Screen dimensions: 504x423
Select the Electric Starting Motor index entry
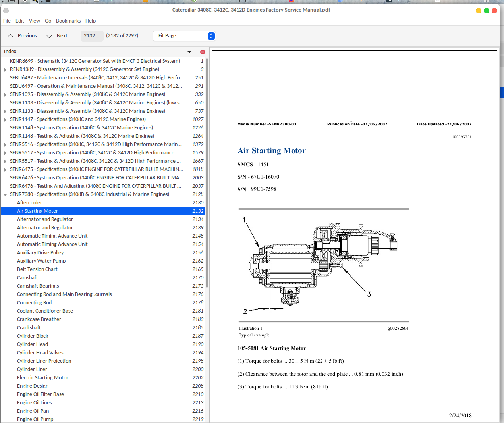point(42,377)
